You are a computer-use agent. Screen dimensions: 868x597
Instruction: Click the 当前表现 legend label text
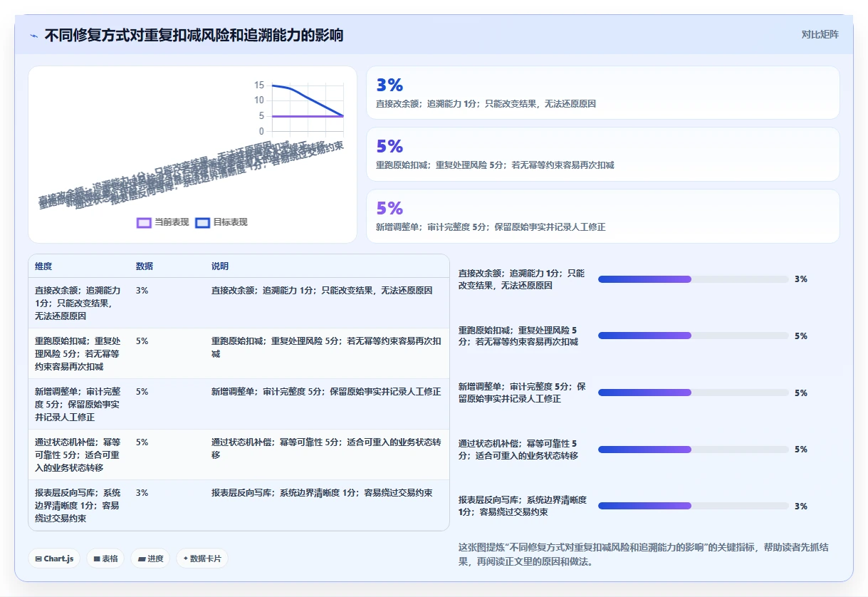tap(172, 222)
